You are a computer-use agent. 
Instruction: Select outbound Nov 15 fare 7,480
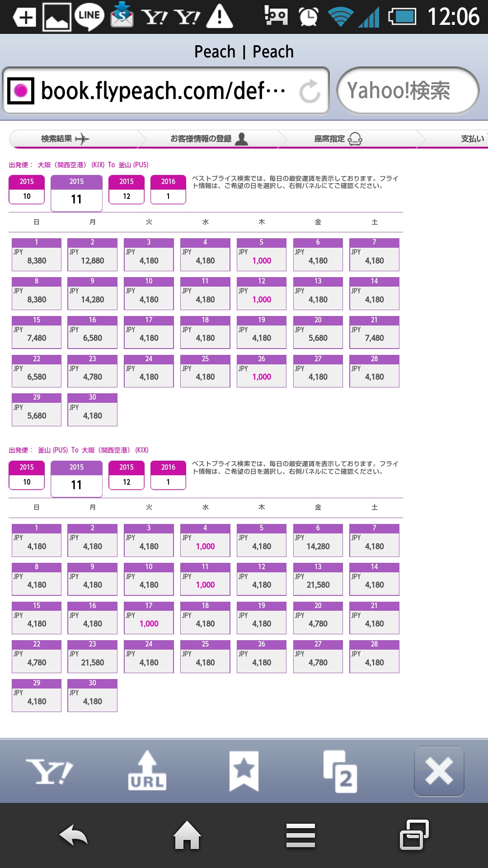point(37,332)
